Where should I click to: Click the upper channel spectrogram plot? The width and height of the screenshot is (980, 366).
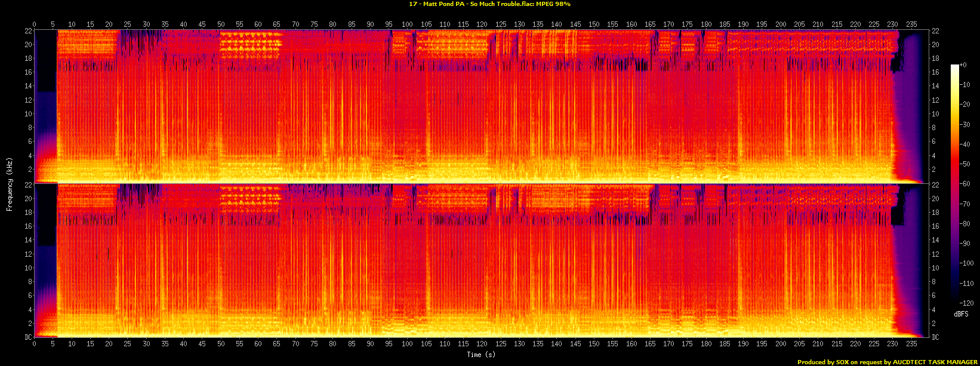(x=481, y=106)
